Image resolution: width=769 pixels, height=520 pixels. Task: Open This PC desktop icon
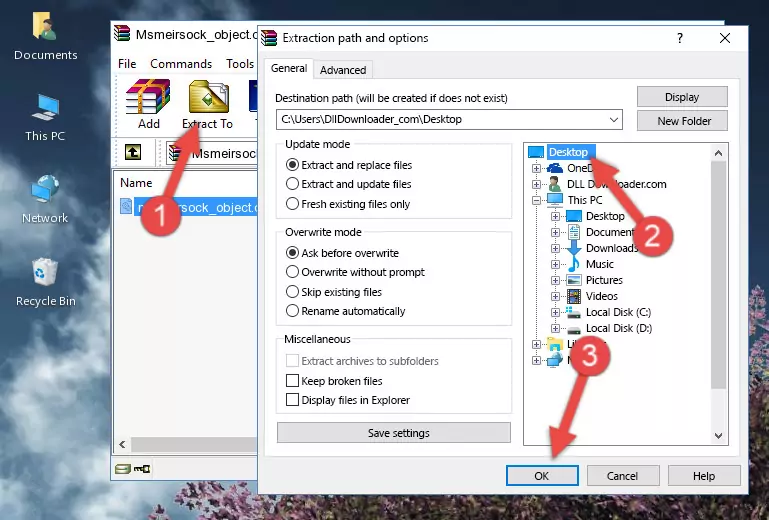tap(45, 118)
